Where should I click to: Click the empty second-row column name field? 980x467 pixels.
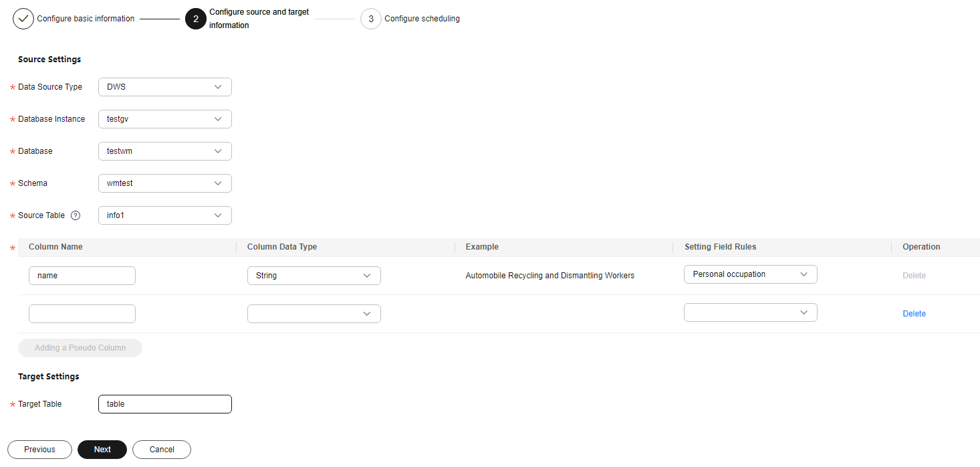(x=82, y=314)
